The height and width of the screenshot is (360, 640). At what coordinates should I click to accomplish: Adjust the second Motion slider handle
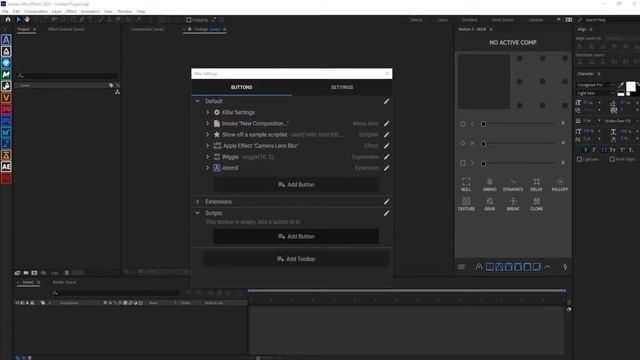pos(483,144)
